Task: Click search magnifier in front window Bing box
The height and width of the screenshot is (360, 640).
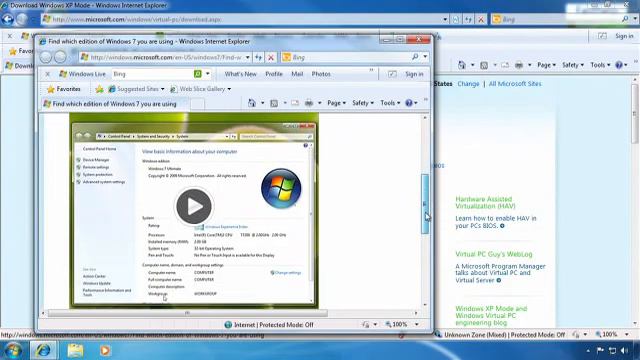Action: click(x=415, y=57)
